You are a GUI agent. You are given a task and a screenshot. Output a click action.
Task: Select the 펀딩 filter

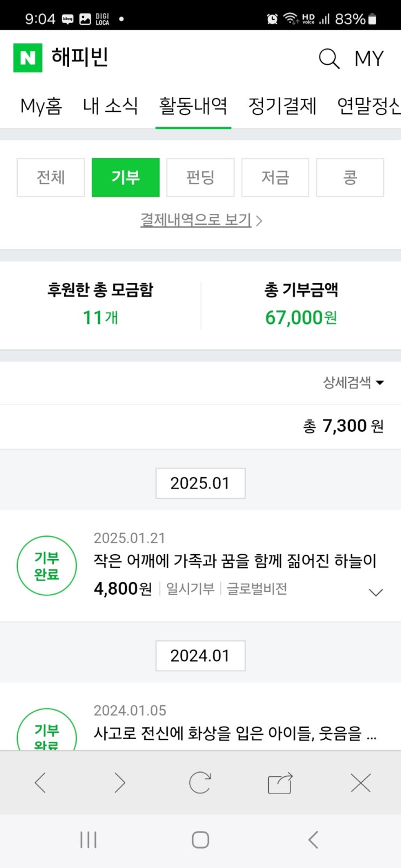point(200,177)
